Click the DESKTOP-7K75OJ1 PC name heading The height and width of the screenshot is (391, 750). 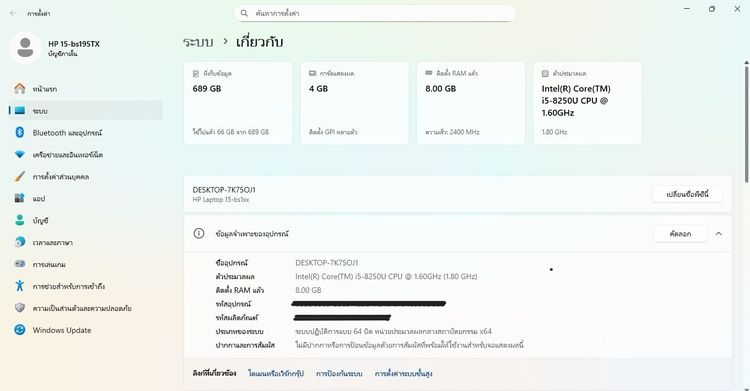pyautogui.click(x=224, y=190)
